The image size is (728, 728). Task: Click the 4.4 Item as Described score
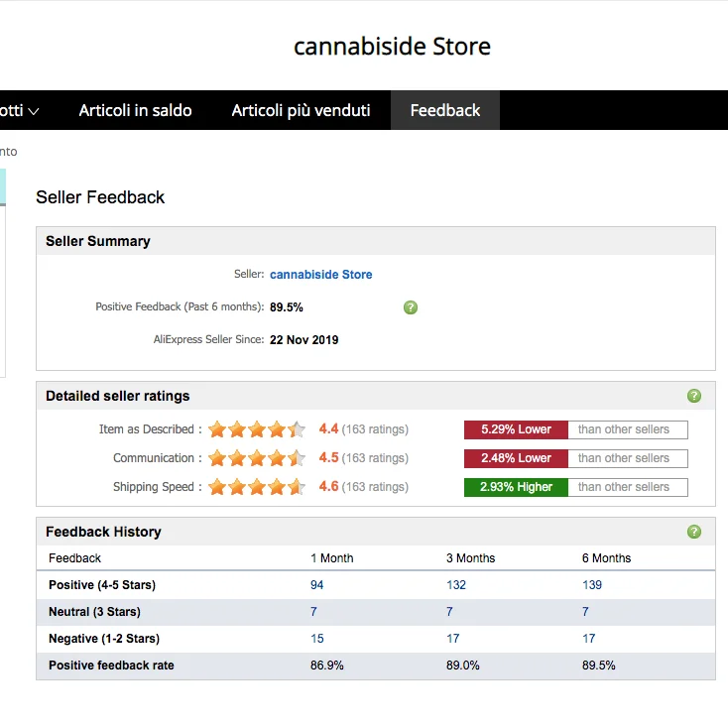point(328,428)
